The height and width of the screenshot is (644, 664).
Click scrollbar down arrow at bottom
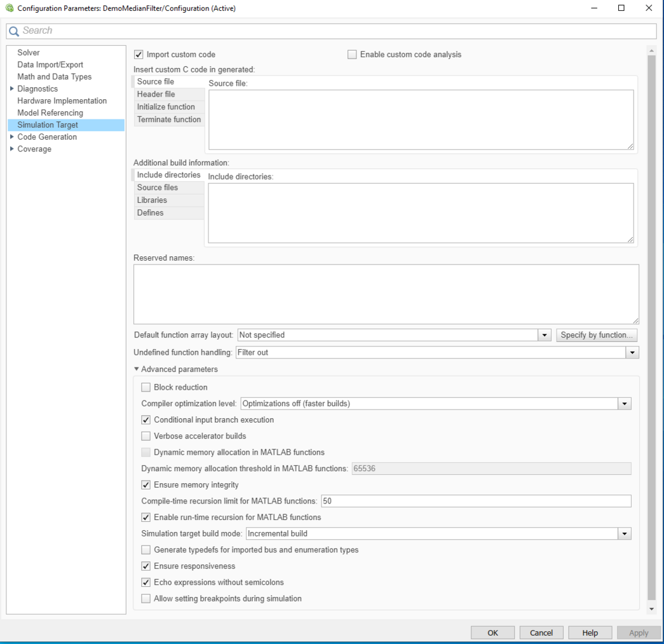pyautogui.click(x=651, y=609)
